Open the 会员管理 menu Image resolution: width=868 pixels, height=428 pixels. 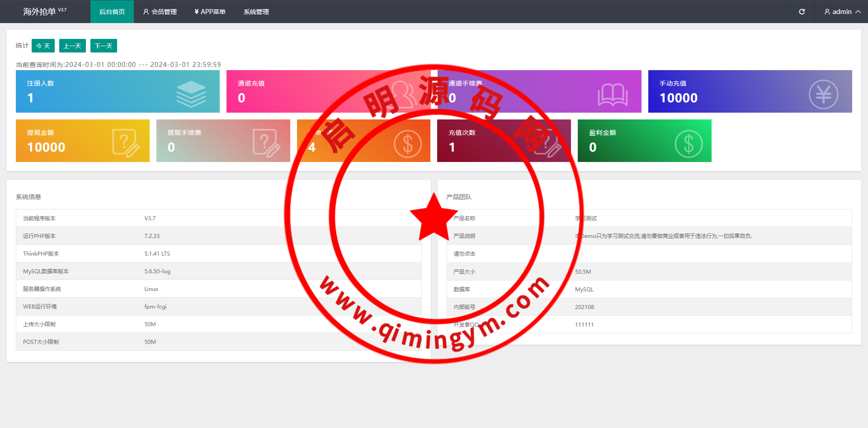point(160,12)
